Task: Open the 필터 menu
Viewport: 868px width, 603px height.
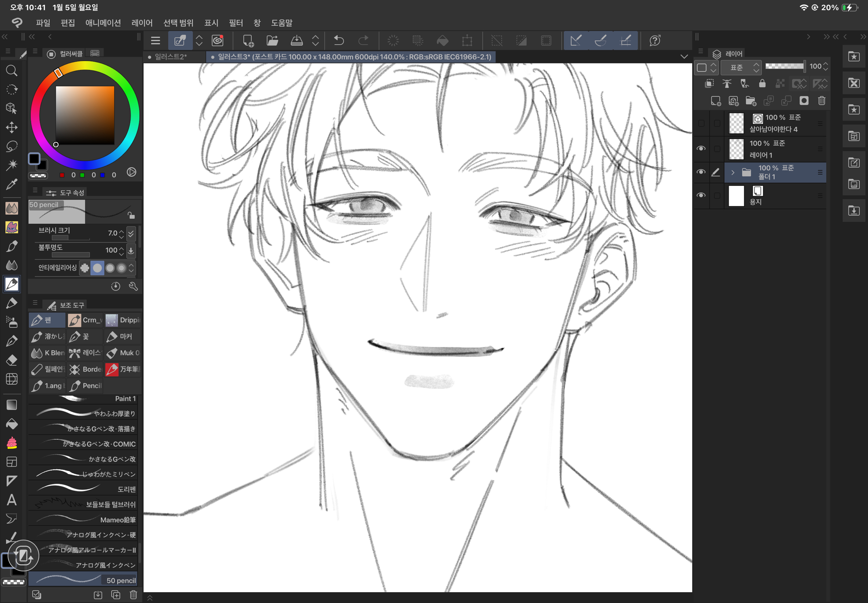Action: (236, 23)
